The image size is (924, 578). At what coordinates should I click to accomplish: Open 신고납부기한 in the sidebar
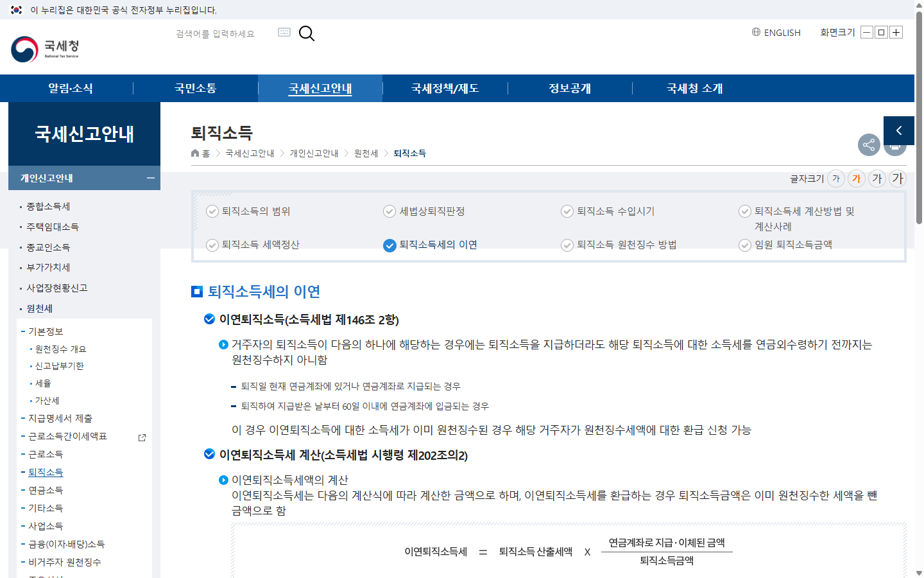point(59,365)
